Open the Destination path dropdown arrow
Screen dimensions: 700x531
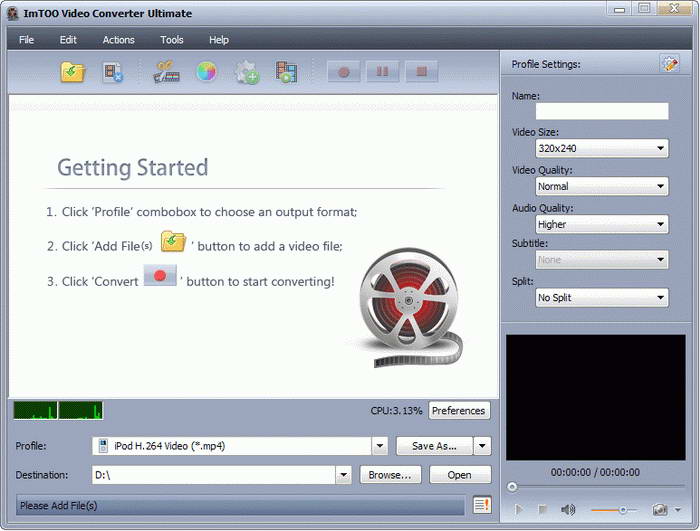tap(343, 475)
